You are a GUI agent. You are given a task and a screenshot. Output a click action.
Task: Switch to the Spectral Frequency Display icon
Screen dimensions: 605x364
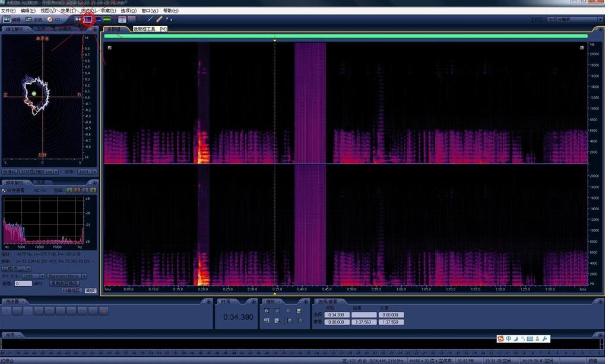[x=88, y=19]
